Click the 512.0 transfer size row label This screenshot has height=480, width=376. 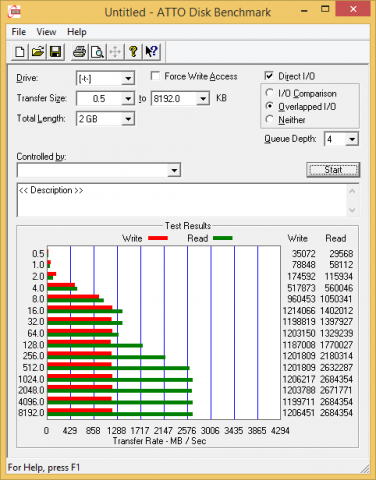tap(33, 367)
